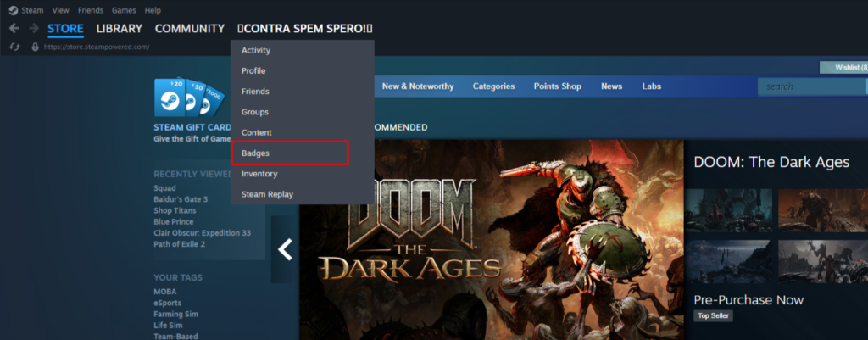Select Groups from the dropdown menu

point(303,112)
